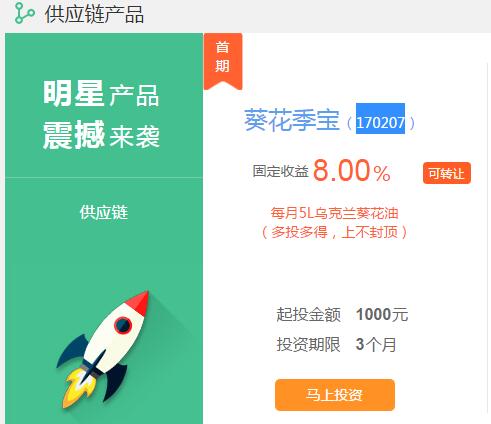Screen dimensions: 491x424
Task: Click the supply chain branch icon
Action: pos(24,13)
